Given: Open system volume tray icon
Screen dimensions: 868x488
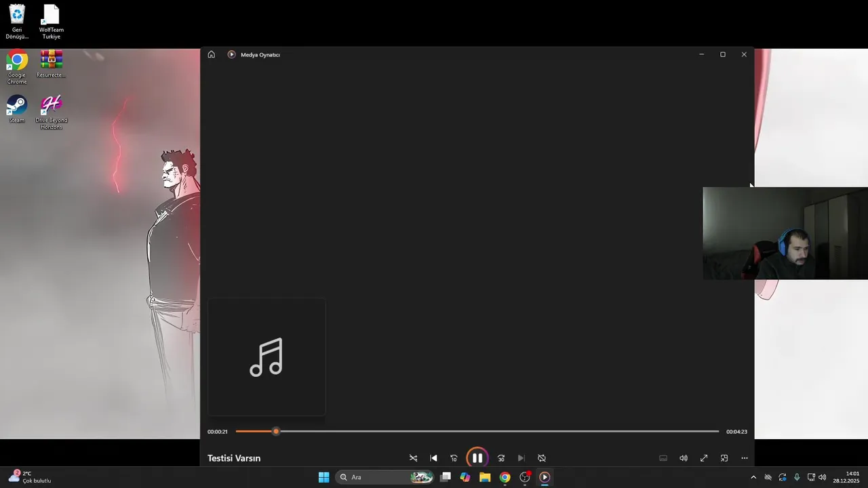Looking at the screenshot, I should (x=823, y=477).
